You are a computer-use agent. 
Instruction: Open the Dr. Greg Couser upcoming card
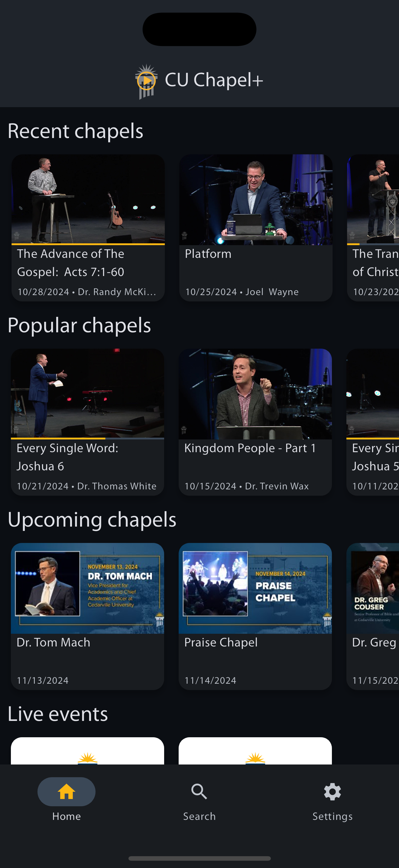[x=373, y=616]
